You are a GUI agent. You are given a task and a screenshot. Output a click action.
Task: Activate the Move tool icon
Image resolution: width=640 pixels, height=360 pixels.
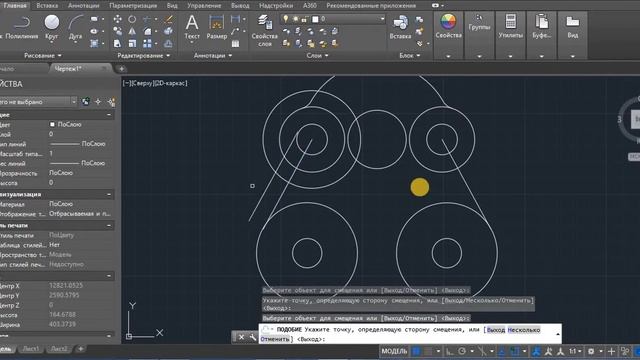pos(118,19)
